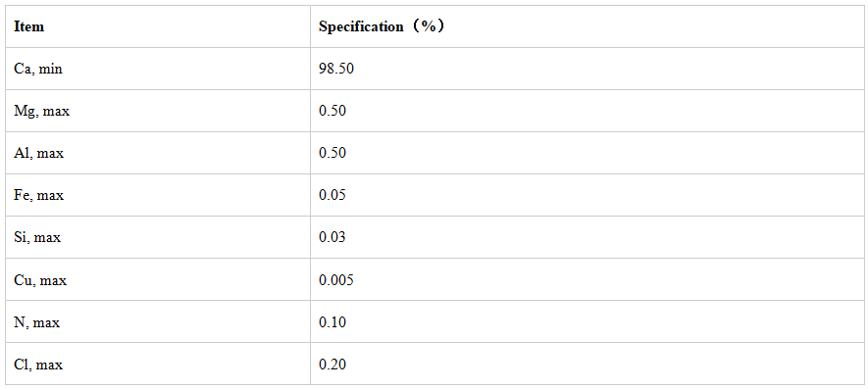Click the Specification (%) header cell
Image resolution: width=868 pixels, height=390 pixels.
(587, 26)
